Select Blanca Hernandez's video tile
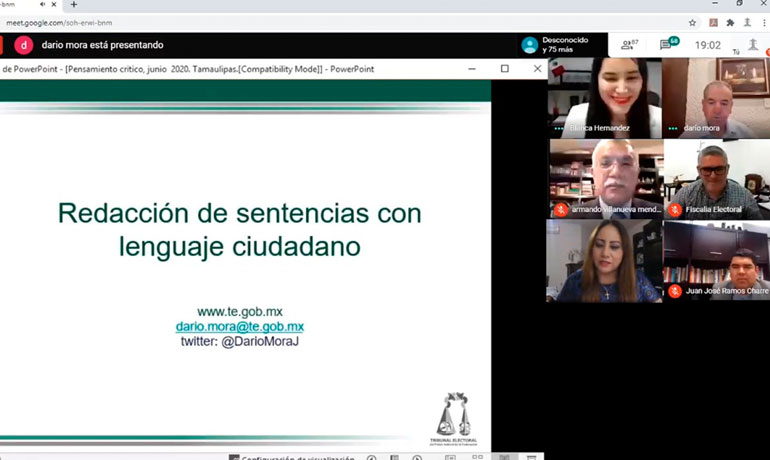The width and height of the screenshot is (770, 460). [x=604, y=98]
